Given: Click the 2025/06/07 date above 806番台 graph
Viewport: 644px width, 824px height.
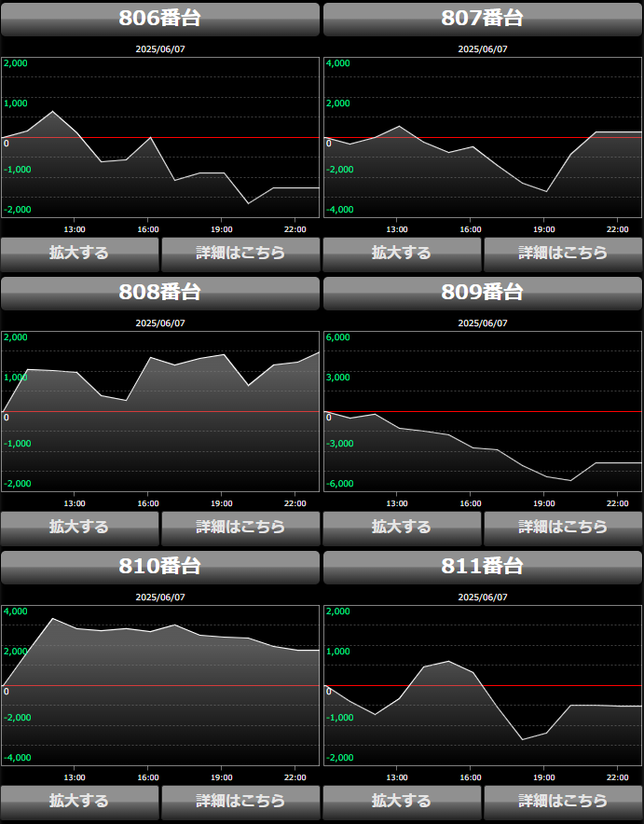Looking at the screenshot, I should click(x=160, y=48).
